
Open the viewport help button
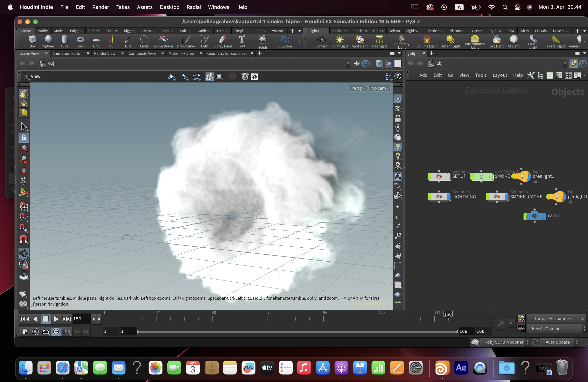click(398, 76)
